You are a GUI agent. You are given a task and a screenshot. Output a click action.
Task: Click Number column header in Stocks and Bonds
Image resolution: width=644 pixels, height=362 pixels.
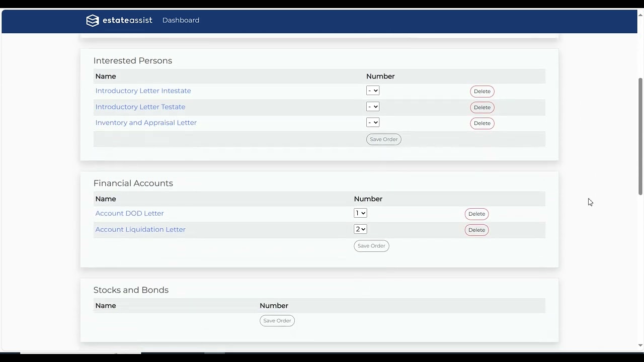pyautogui.click(x=274, y=306)
